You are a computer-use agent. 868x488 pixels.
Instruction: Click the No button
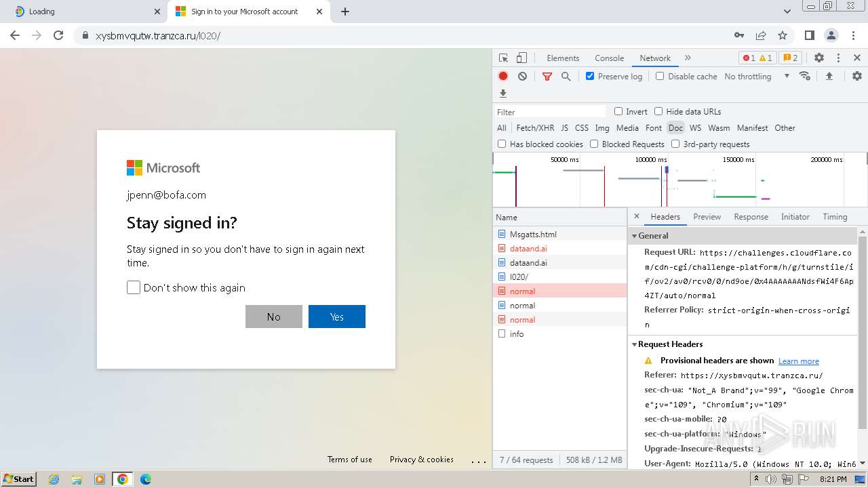coord(274,317)
